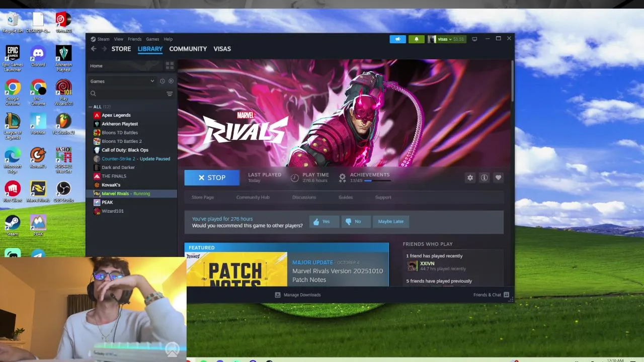Open the Help menu
The height and width of the screenshot is (362, 644).
pyautogui.click(x=168, y=39)
